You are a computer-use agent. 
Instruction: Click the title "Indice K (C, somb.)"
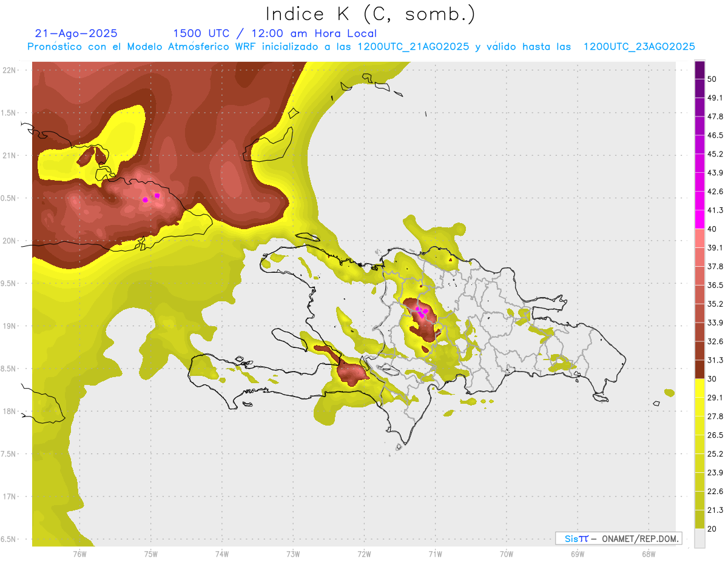(370, 13)
